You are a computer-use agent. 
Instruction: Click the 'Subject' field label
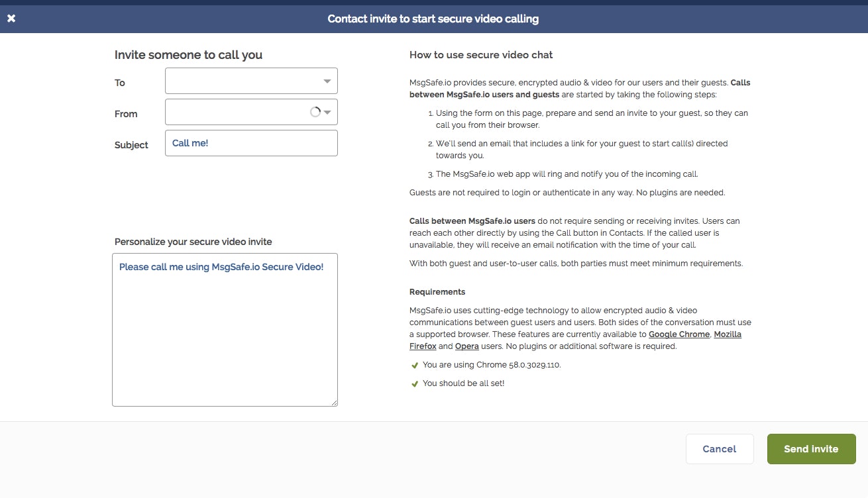[x=131, y=145]
